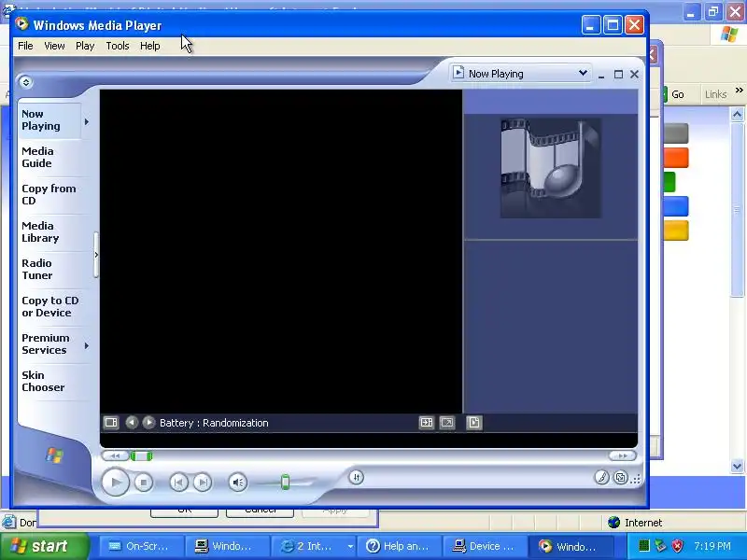Click the Battery : Randomization label
This screenshot has width=747, height=560.
pyautogui.click(x=214, y=423)
